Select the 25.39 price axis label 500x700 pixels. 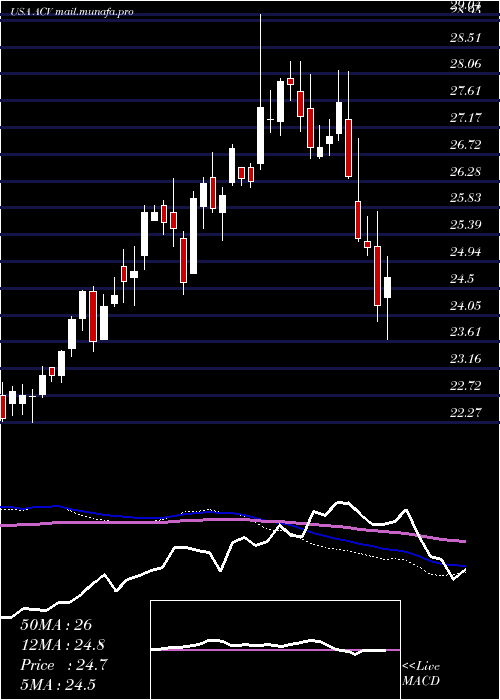pos(466,225)
